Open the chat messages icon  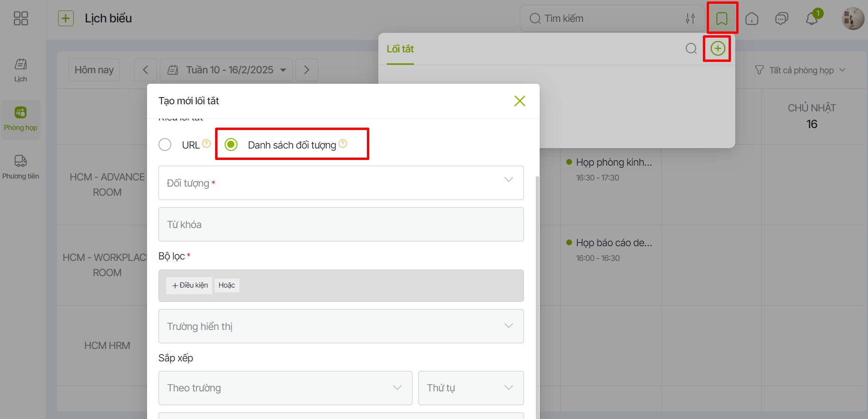(781, 19)
